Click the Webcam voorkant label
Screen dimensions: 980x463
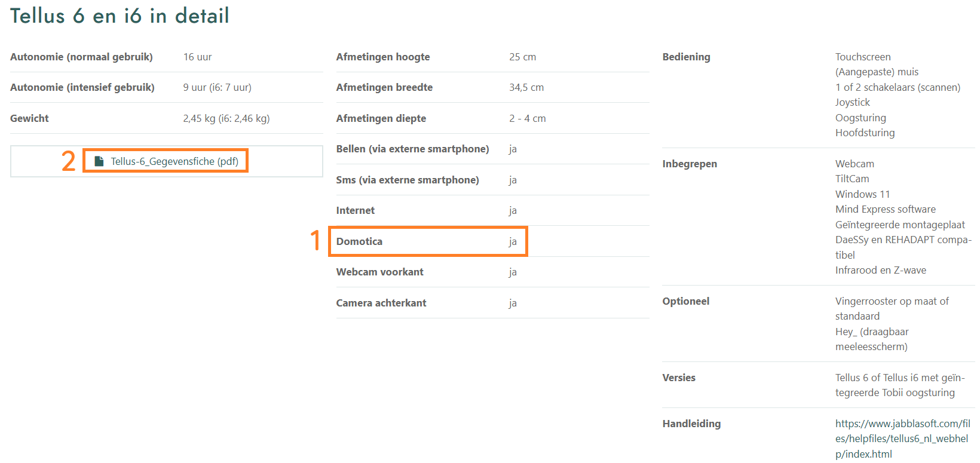tap(379, 272)
